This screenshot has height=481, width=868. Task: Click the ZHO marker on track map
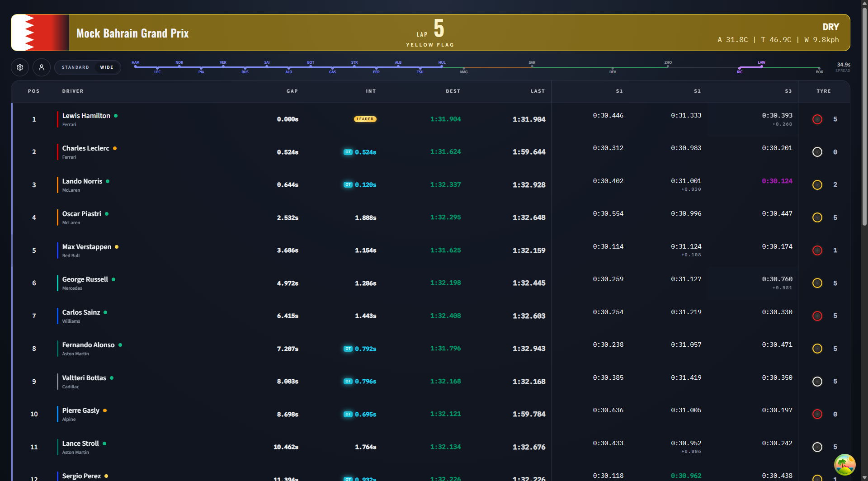coord(668,64)
